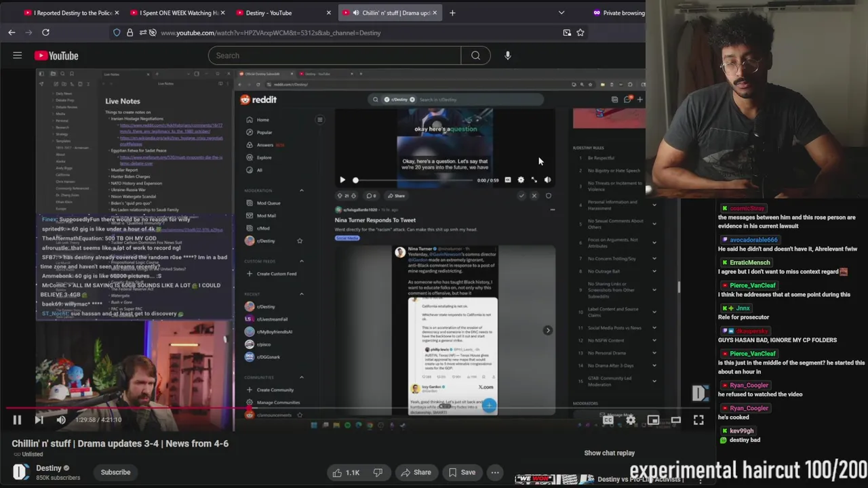Viewport: 868px width, 488px height.
Task: Play the embedded Reddit clip
Action: coord(342,180)
